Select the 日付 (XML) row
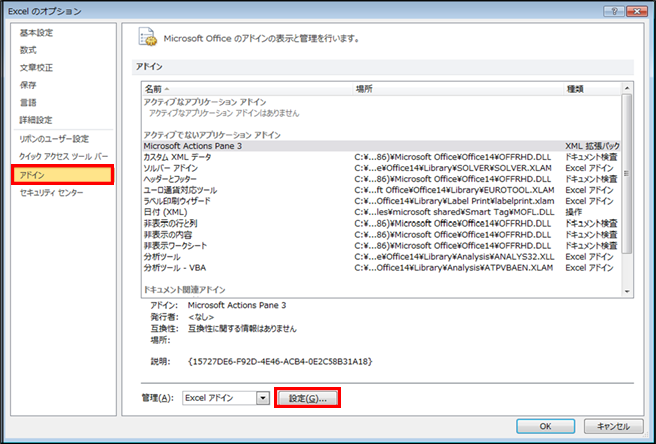The height and width of the screenshot is (444, 656). coord(381,213)
